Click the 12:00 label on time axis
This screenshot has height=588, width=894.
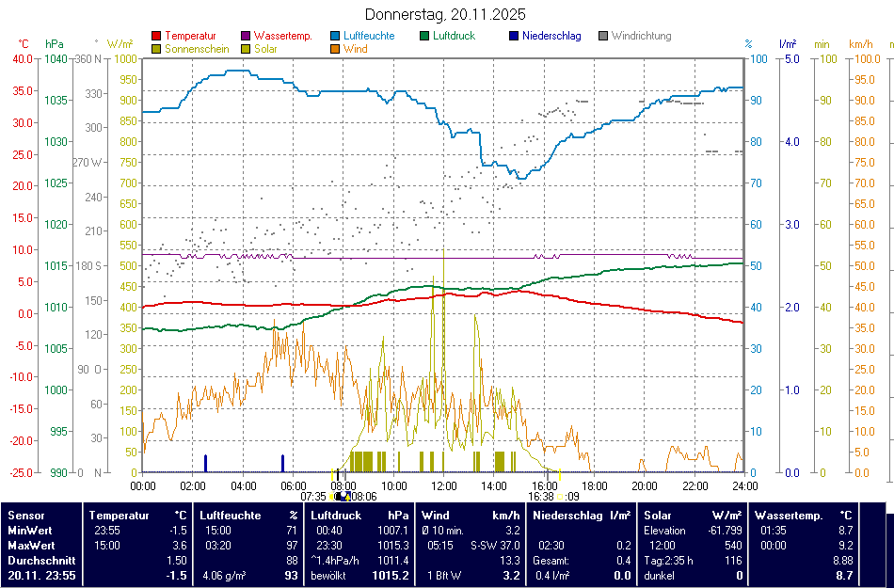[444, 485]
